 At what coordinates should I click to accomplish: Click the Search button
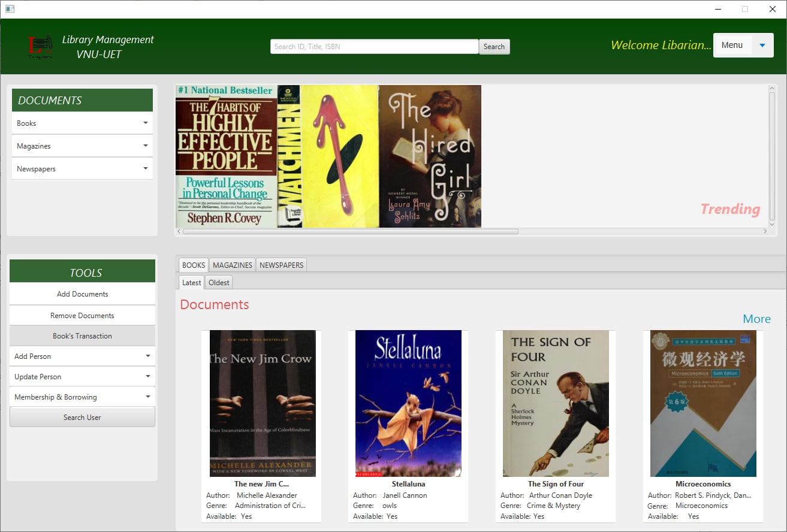(x=494, y=47)
